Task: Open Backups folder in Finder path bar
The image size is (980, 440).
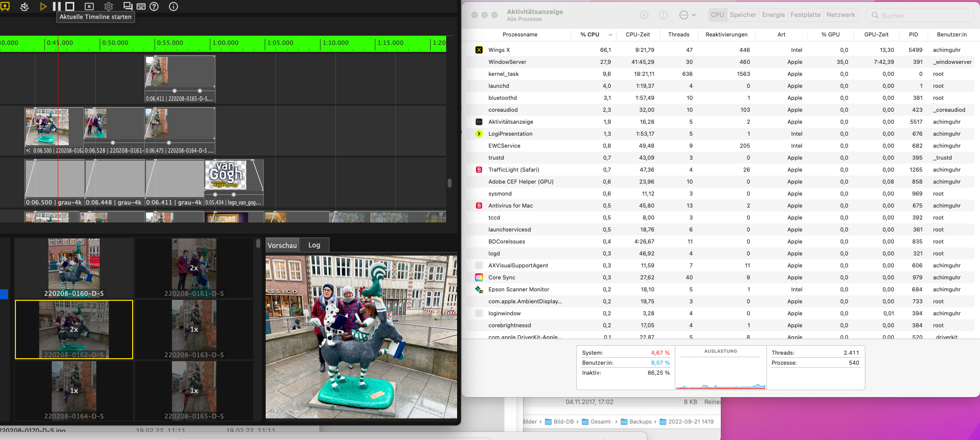Action: pyautogui.click(x=637, y=422)
